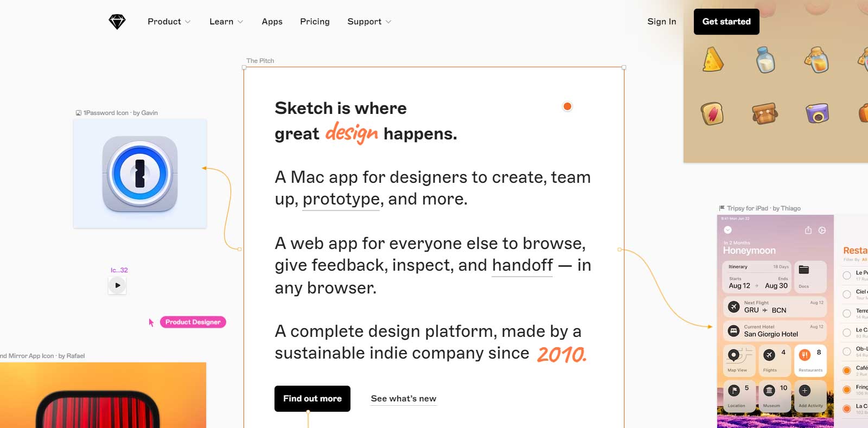This screenshot has height=428, width=868.
Task: Click the Restaurants fork-and-knife icon
Action: tap(806, 354)
